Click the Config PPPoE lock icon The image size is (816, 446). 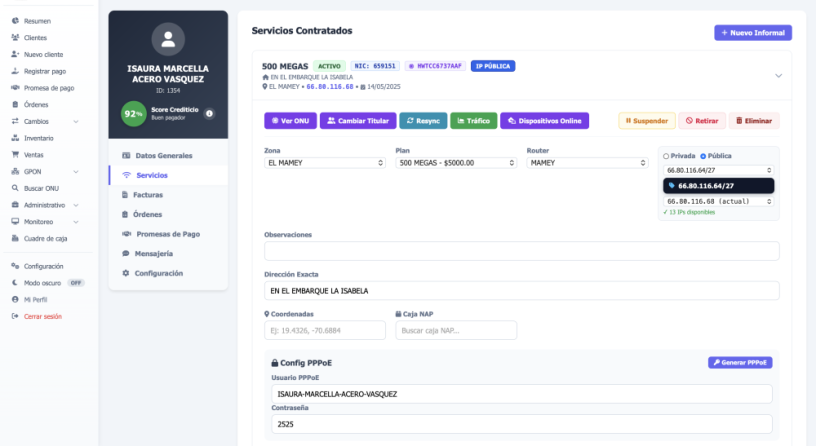[275, 363]
